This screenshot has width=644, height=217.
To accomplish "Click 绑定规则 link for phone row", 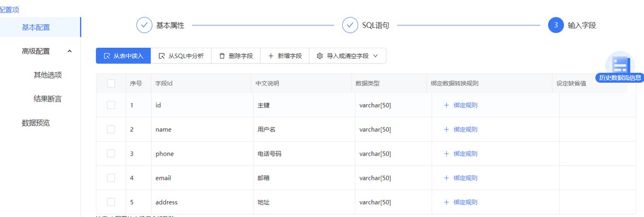I will pyautogui.click(x=465, y=153).
